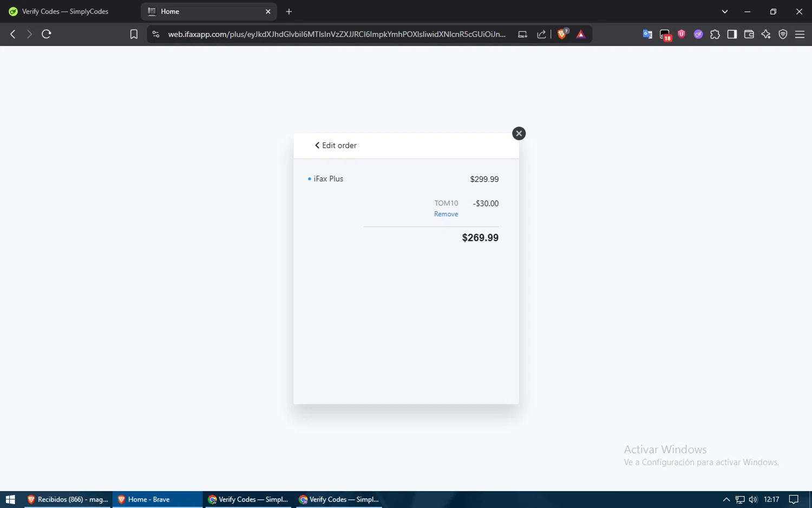The height and width of the screenshot is (508, 812).
Task: Go forward to next page
Action: (x=29, y=34)
